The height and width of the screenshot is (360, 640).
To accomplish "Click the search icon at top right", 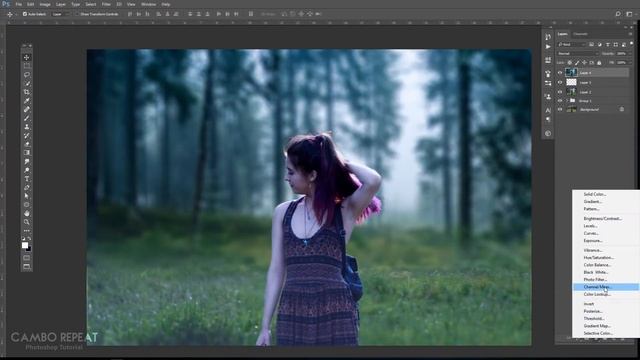I will pos(618,14).
